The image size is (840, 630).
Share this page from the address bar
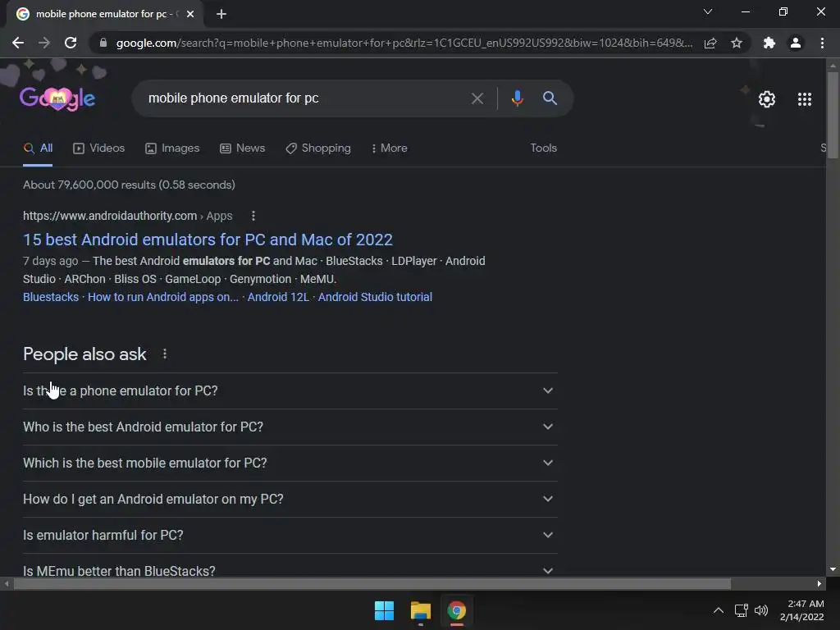point(710,43)
